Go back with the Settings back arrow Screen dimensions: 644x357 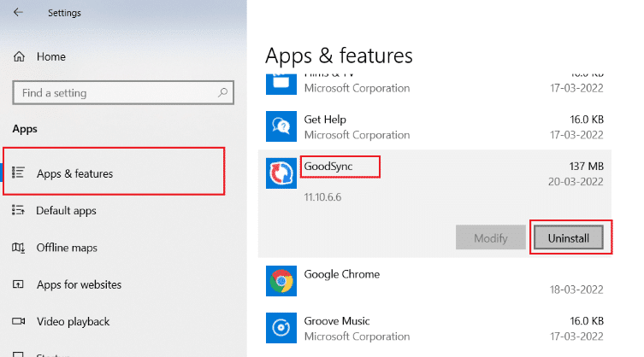18,12
